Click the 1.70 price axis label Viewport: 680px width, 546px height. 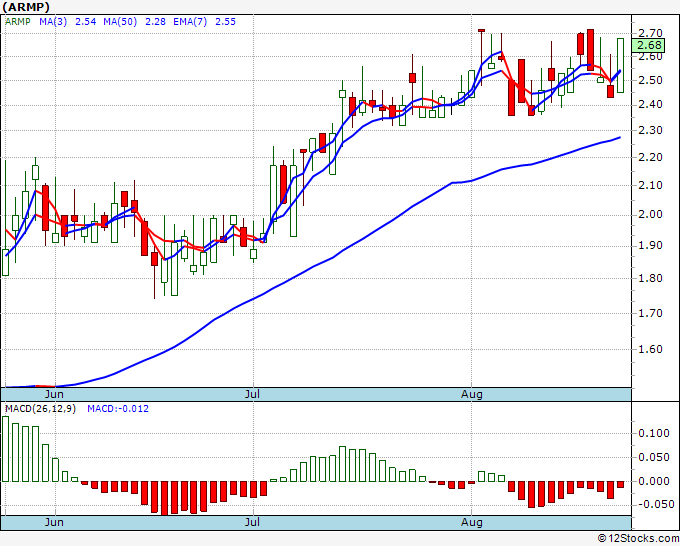coord(650,313)
